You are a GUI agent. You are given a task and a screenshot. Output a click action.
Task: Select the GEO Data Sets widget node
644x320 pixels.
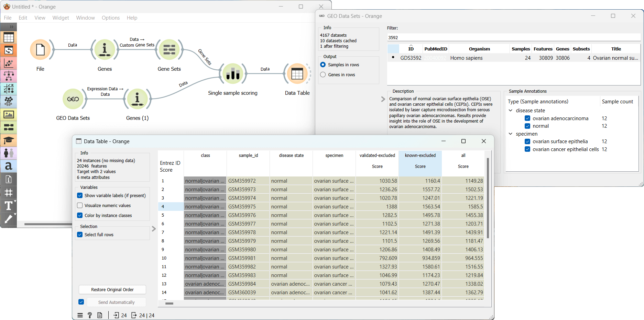click(73, 99)
